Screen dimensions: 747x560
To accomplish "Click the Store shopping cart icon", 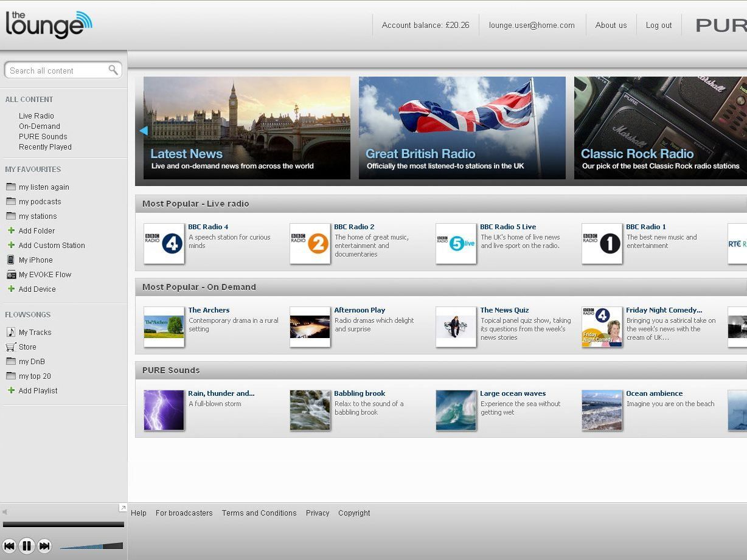I will click(x=10, y=347).
